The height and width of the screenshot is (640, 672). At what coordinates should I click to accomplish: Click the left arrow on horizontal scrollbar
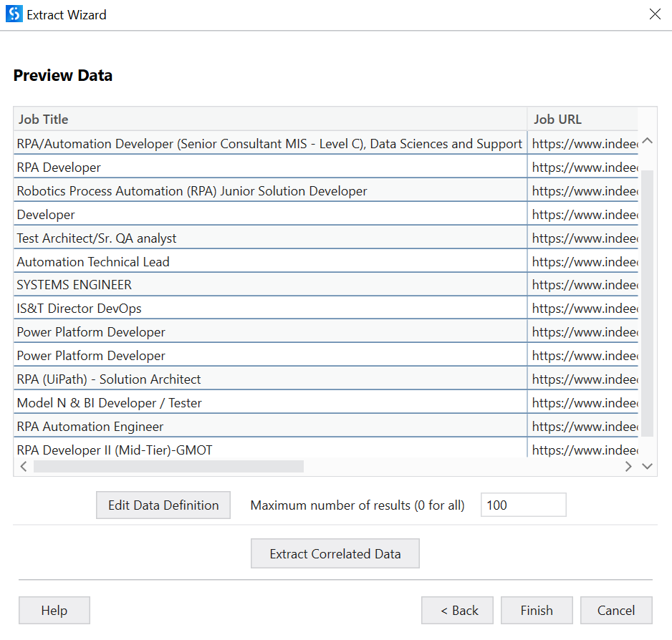23,466
